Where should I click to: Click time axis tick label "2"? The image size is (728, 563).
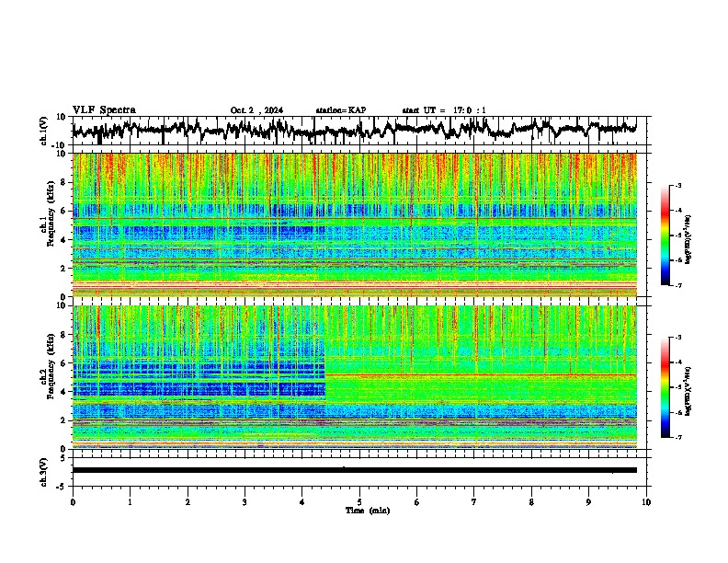[188, 502]
